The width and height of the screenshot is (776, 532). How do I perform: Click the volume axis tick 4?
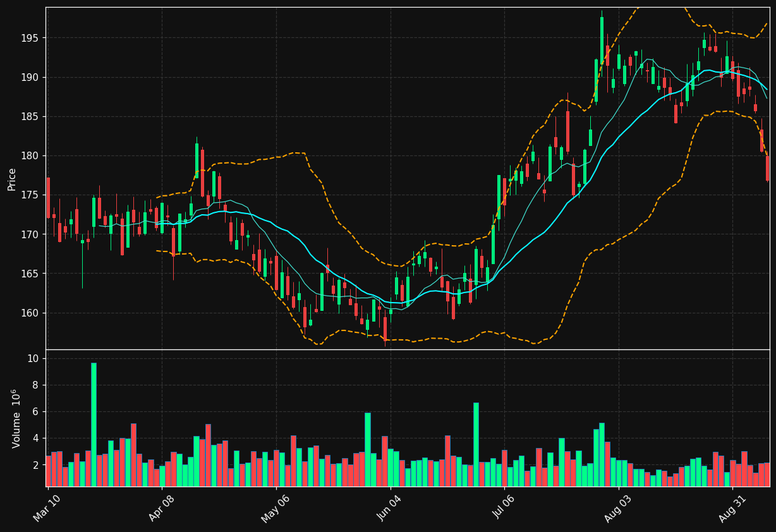37,438
